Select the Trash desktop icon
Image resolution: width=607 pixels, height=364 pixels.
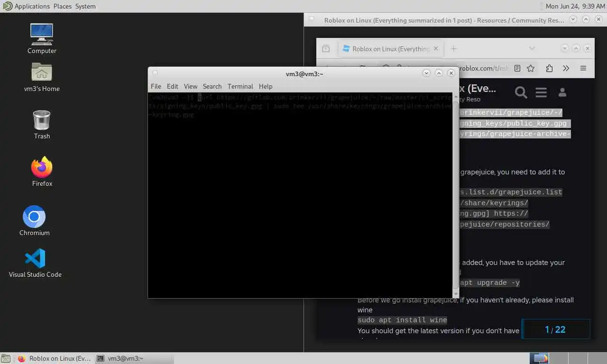coord(42,125)
